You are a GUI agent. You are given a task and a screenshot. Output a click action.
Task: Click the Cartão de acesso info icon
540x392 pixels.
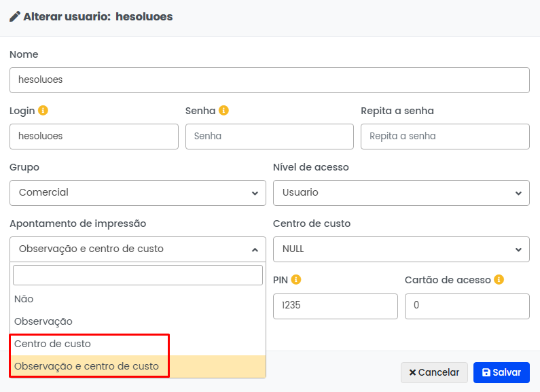(499, 280)
